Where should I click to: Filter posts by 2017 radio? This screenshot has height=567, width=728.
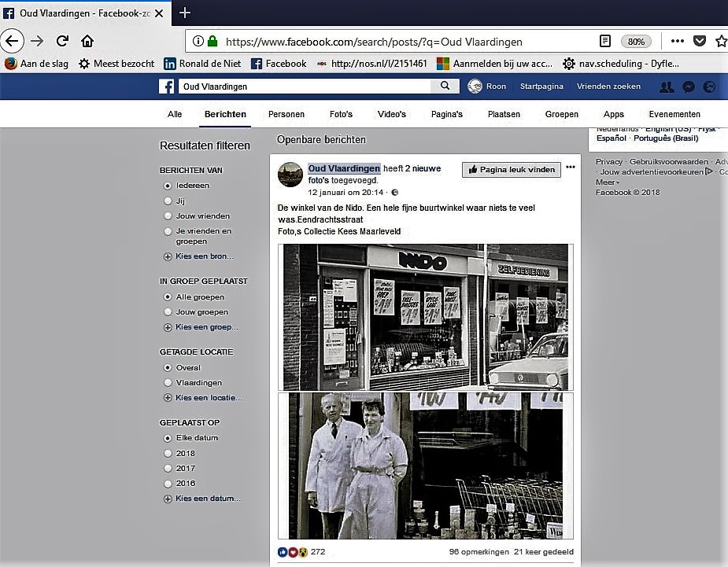pos(168,468)
